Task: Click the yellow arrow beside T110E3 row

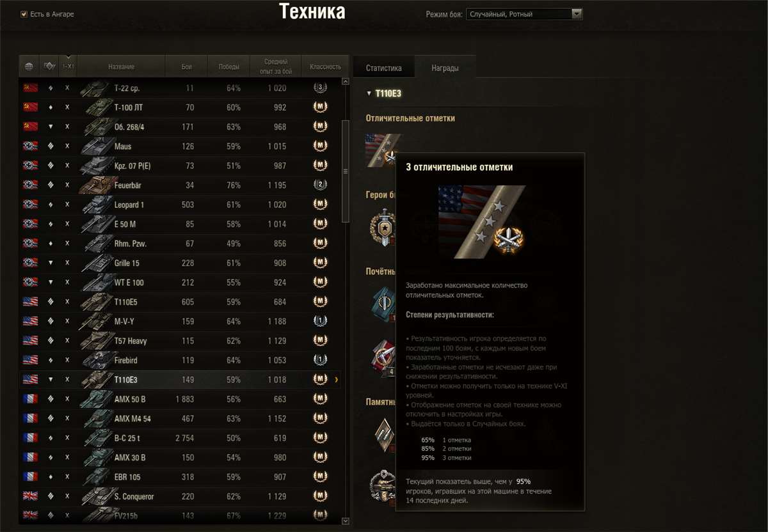Action: point(337,380)
